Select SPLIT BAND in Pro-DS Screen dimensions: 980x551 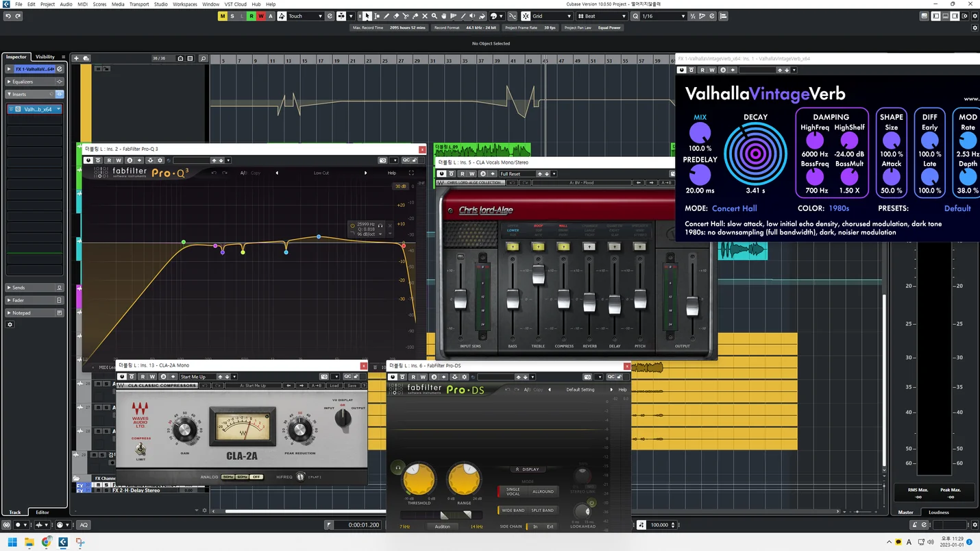pos(543,510)
